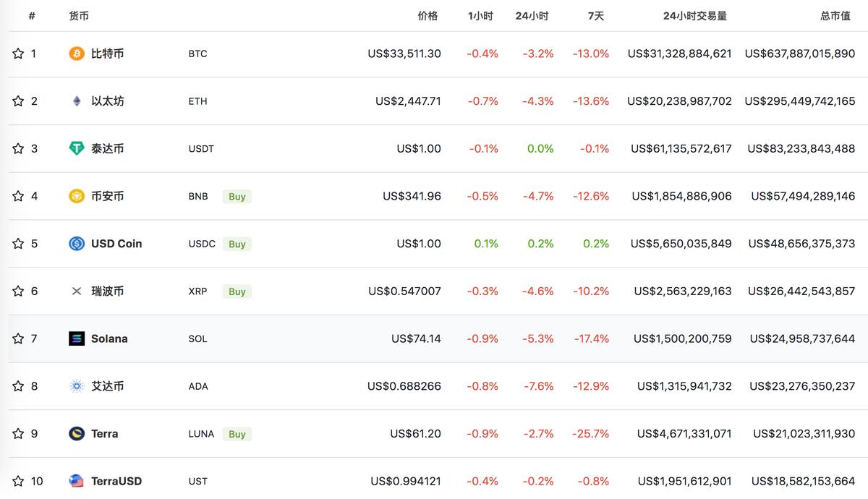Sort by the 7天 column header
Image resolution: width=868 pixels, height=499 pixels.
tap(595, 16)
